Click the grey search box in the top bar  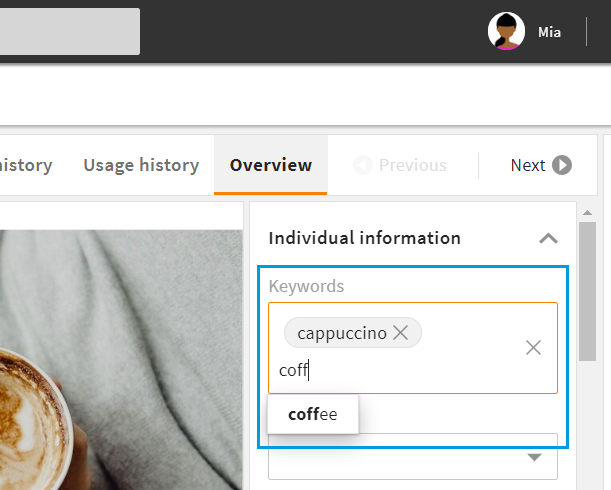(69, 32)
